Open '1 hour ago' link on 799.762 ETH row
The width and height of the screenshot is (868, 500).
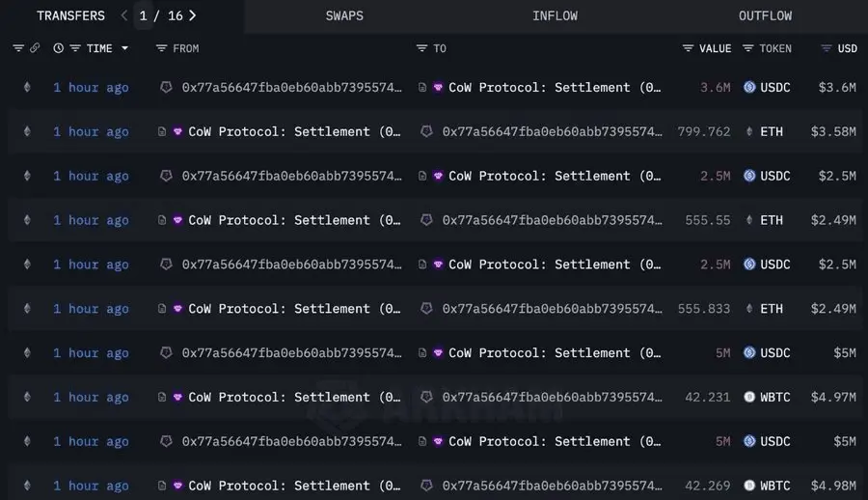click(91, 132)
